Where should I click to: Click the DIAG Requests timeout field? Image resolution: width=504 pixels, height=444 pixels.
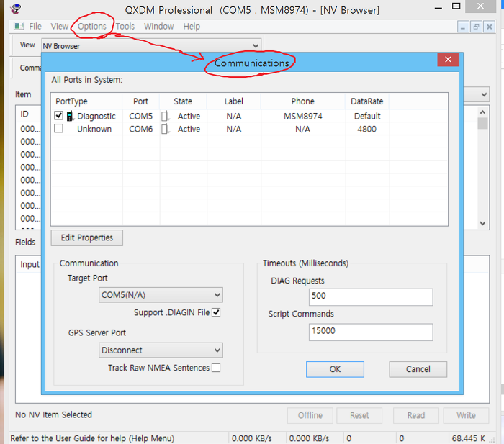pos(371,297)
